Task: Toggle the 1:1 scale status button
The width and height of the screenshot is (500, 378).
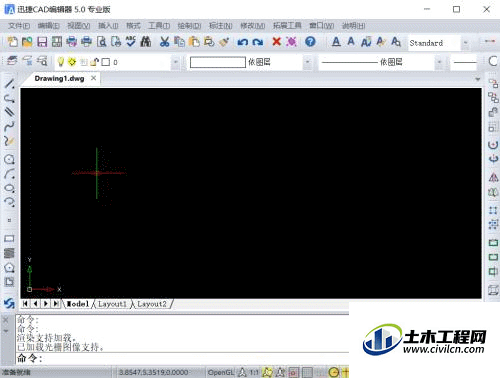Action: click(x=254, y=372)
